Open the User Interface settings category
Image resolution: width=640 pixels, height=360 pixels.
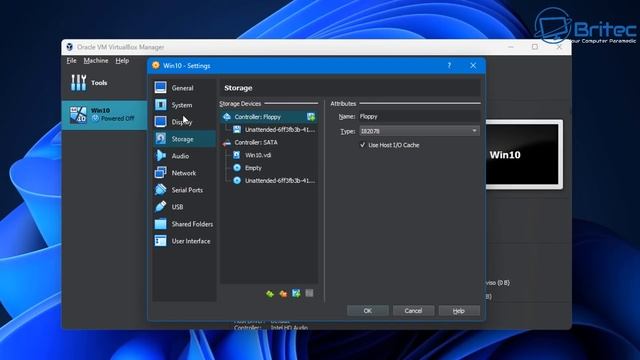pos(184,241)
